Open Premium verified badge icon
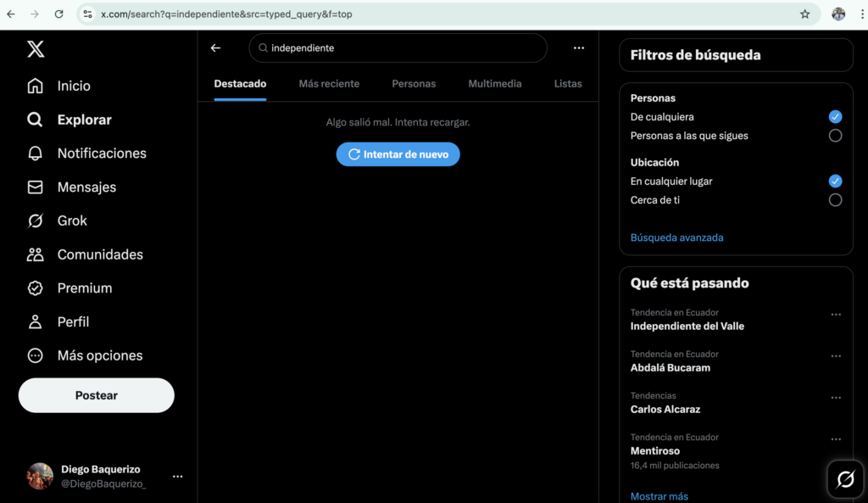This screenshot has height=503, width=868. 35,288
